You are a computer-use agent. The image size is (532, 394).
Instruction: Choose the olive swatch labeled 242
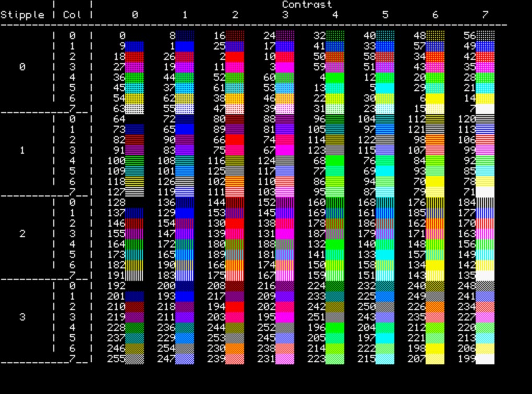point(335,307)
